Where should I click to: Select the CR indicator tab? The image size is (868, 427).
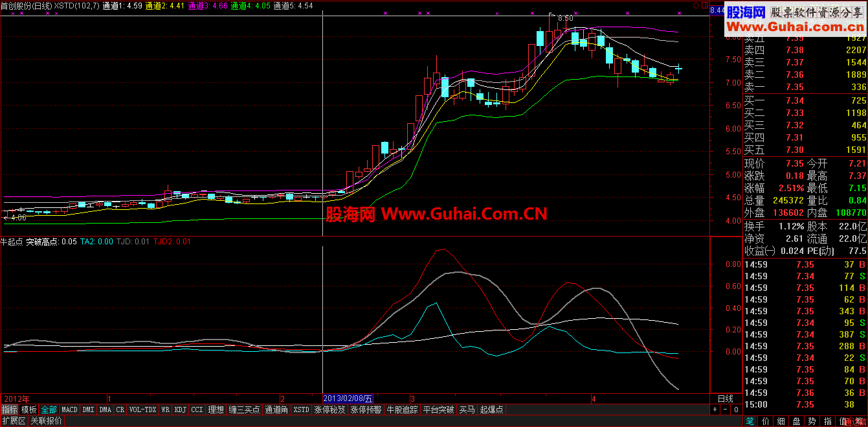tap(120, 410)
